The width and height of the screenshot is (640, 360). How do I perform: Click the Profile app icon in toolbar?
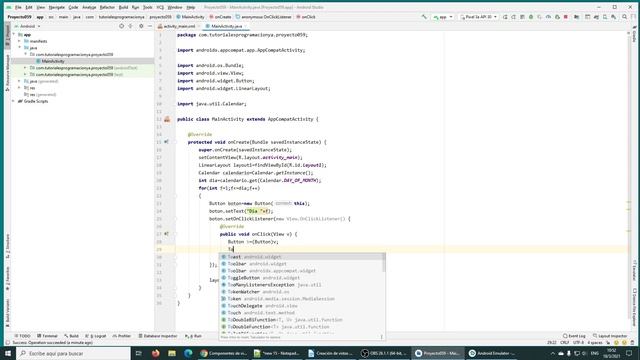pyautogui.click(x=548, y=17)
